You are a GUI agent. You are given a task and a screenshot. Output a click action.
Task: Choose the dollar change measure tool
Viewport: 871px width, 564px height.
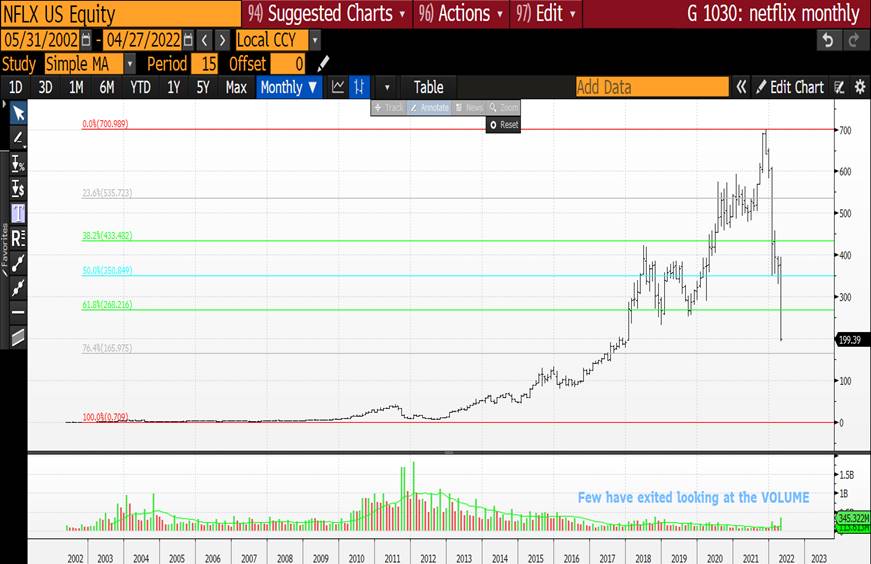point(18,189)
